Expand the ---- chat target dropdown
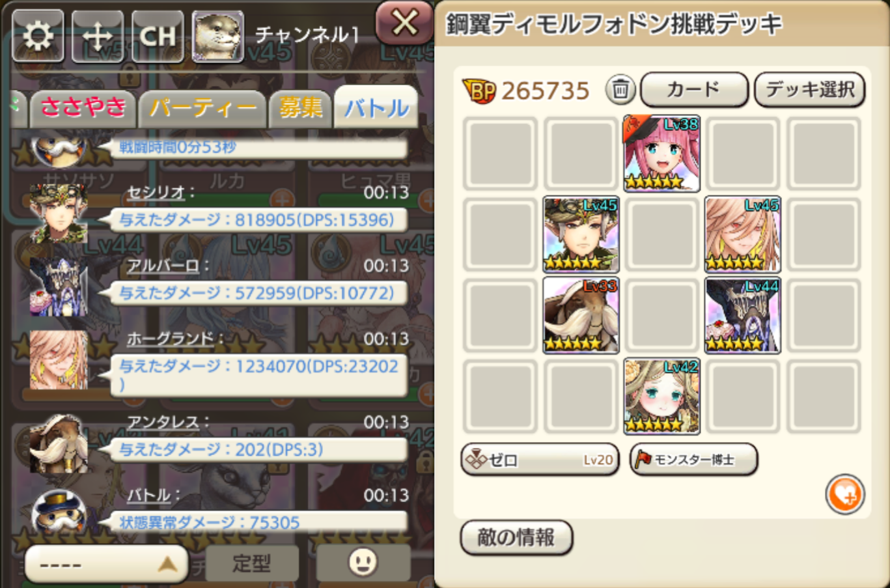Screen dimensions: 890x588 click(106, 563)
